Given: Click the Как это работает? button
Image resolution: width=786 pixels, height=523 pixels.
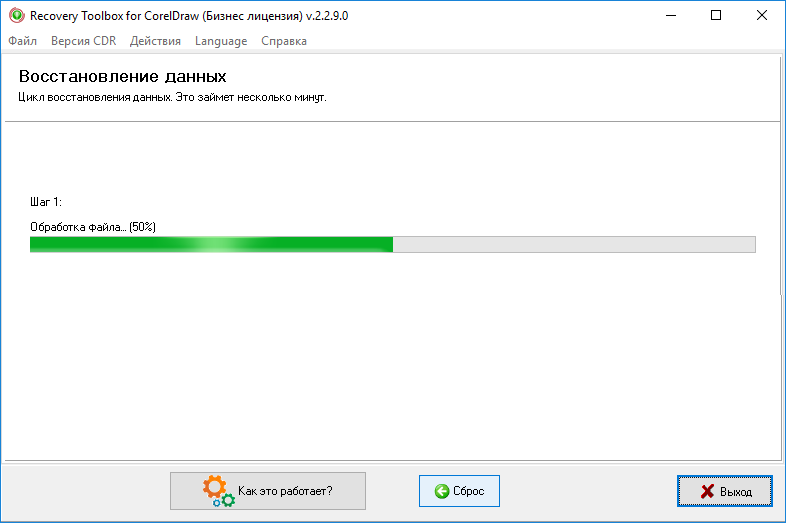Looking at the screenshot, I should point(268,491).
